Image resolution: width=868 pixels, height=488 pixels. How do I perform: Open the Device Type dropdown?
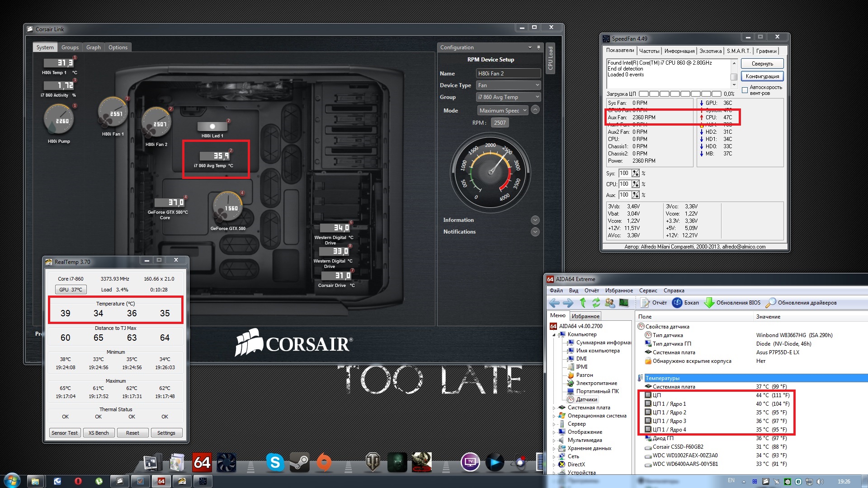point(508,85)
